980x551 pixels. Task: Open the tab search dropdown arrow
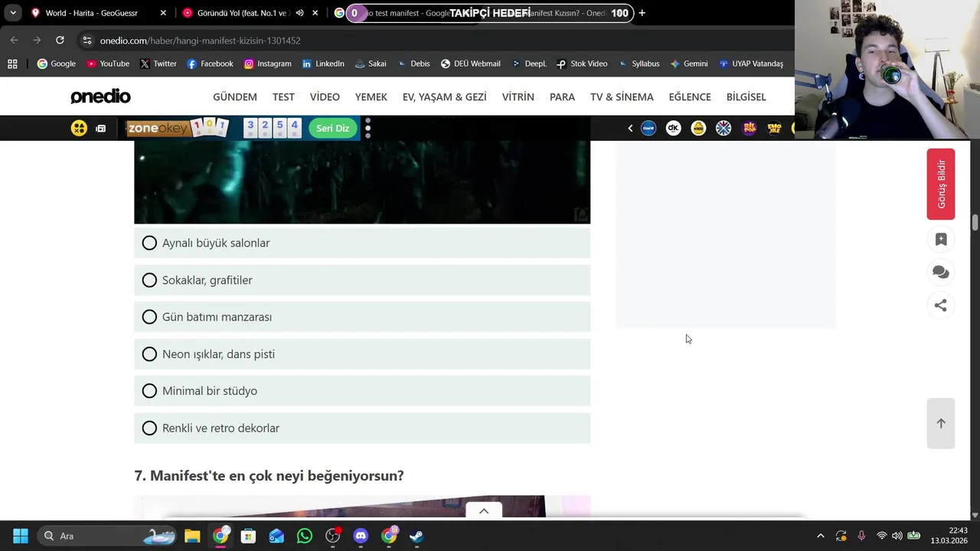13,13
